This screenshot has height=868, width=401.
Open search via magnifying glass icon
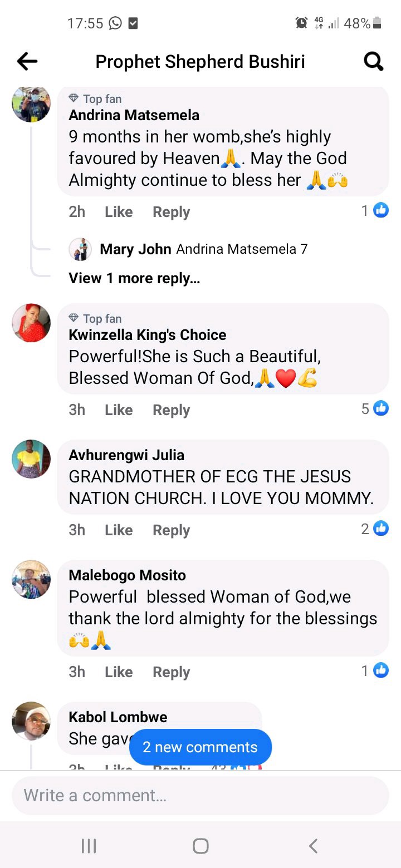374,61
